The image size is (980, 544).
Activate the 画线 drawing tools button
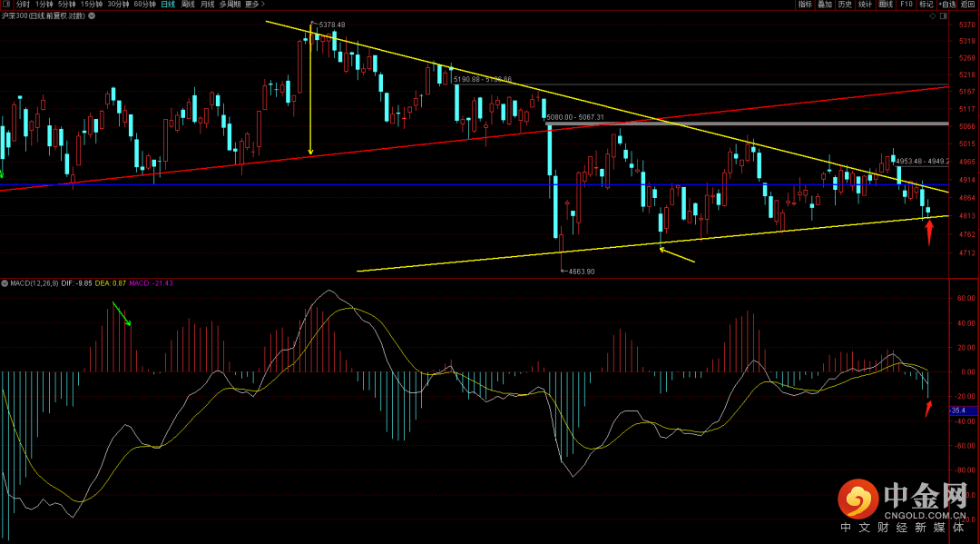[x=886, y=5]
